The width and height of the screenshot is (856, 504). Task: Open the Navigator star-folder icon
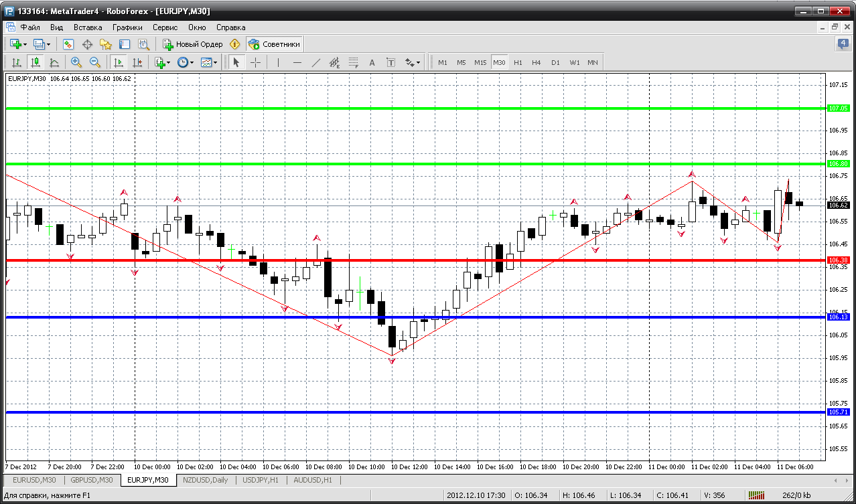[x=106, y=44]
